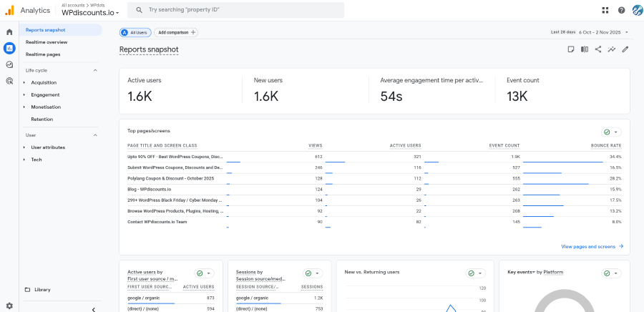This screenshot has height=312, width=644.
Task: Open Key events by Platform quality dropdown
Action: click(x=611, y=273)
